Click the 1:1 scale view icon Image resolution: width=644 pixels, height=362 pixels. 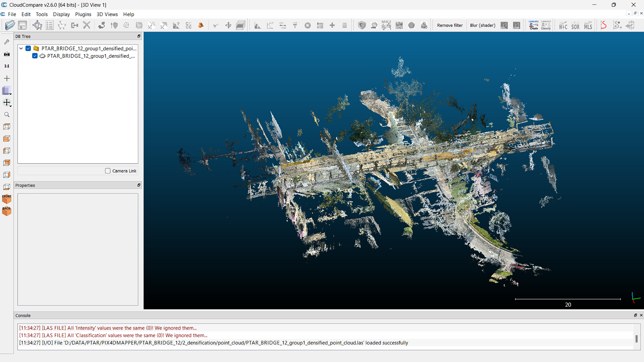7,66
